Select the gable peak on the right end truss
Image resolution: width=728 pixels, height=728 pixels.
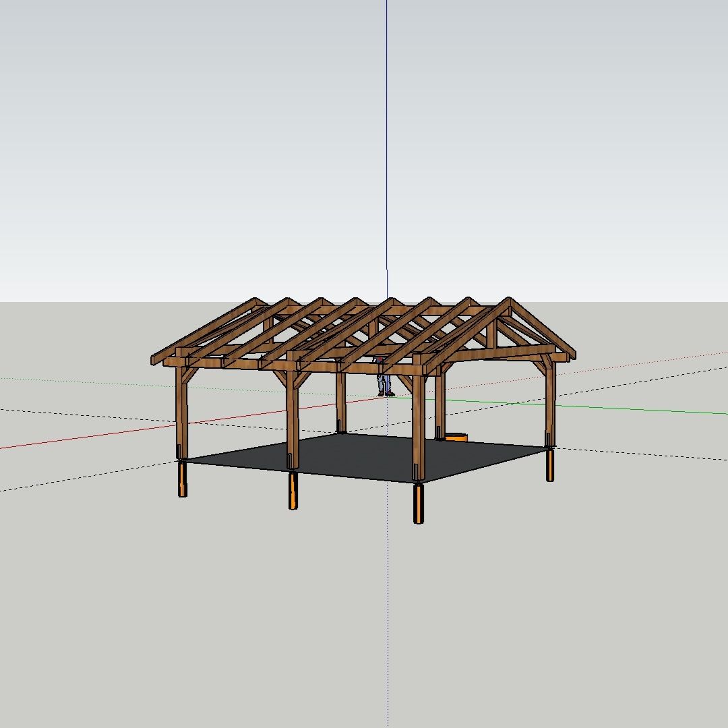(x=510, y=302)
